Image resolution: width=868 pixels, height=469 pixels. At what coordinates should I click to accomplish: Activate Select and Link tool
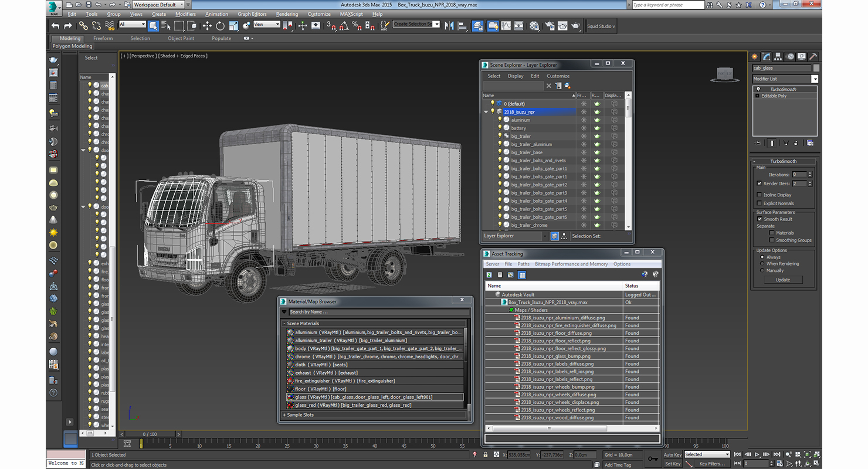83,26
